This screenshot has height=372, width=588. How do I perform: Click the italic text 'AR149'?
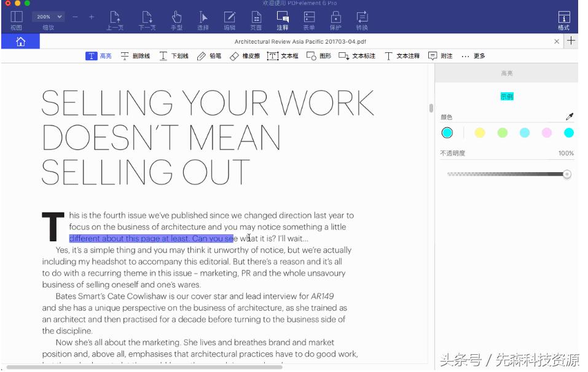click(322, 296)
